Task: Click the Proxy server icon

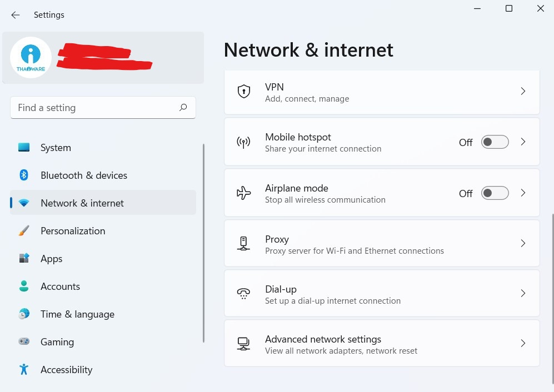Action: click(x=243, y=244)
